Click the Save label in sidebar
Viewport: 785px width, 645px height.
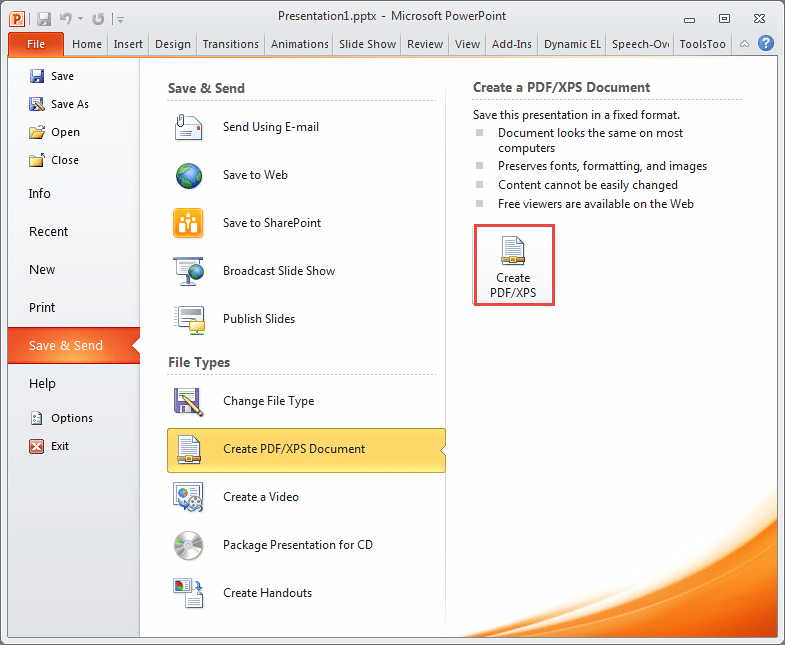point(62,76)
